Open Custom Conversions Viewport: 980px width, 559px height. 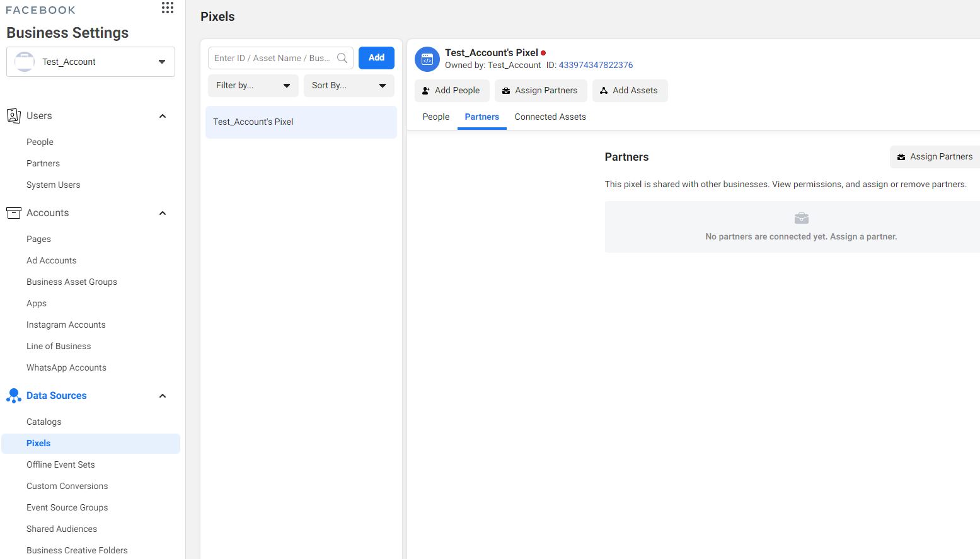[x=67, y=486]
